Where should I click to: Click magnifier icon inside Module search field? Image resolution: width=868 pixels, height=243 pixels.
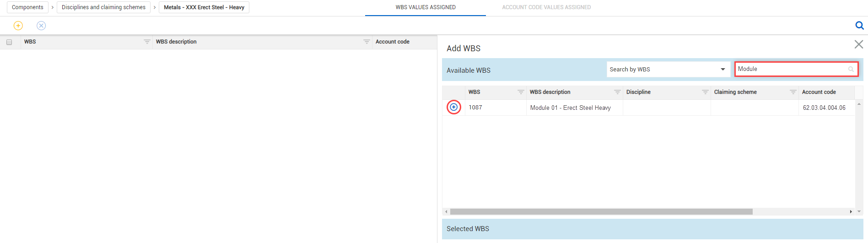(x=851, y=69)
